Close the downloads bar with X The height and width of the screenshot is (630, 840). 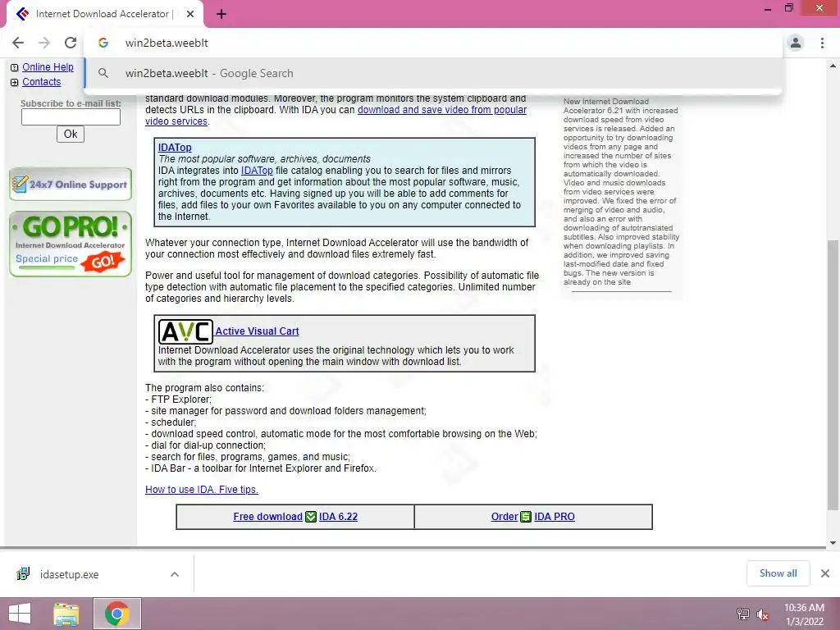click(825, 573)
